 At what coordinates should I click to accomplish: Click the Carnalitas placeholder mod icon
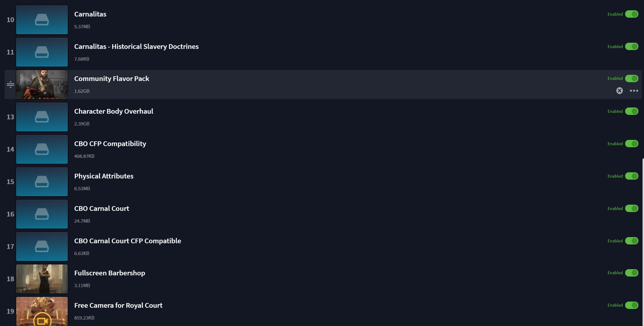click(42, 20)
